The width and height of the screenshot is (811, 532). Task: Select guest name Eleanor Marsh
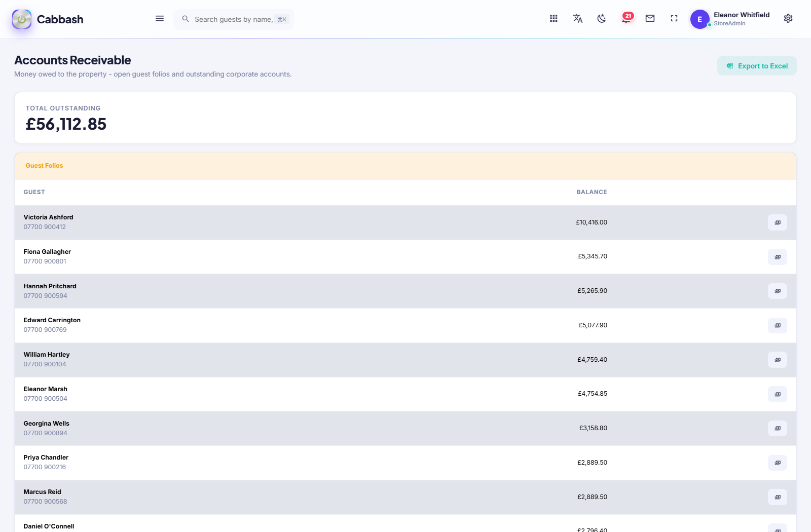pyautogui.click(x=45, y=389)
